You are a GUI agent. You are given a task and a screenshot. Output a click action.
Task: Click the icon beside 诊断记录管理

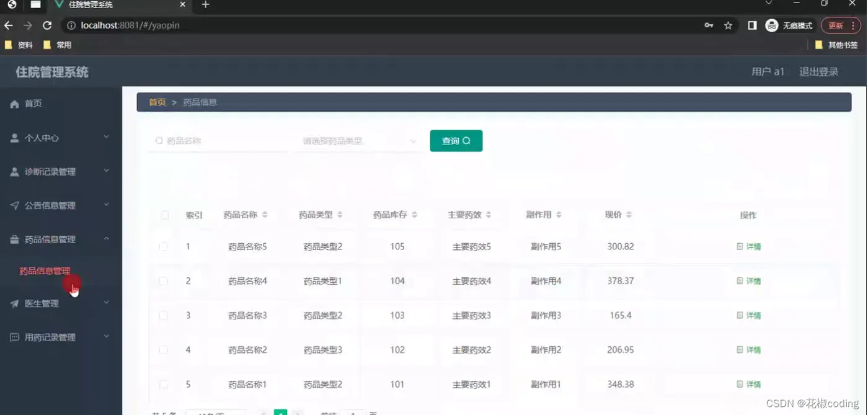tap(14, 172)
